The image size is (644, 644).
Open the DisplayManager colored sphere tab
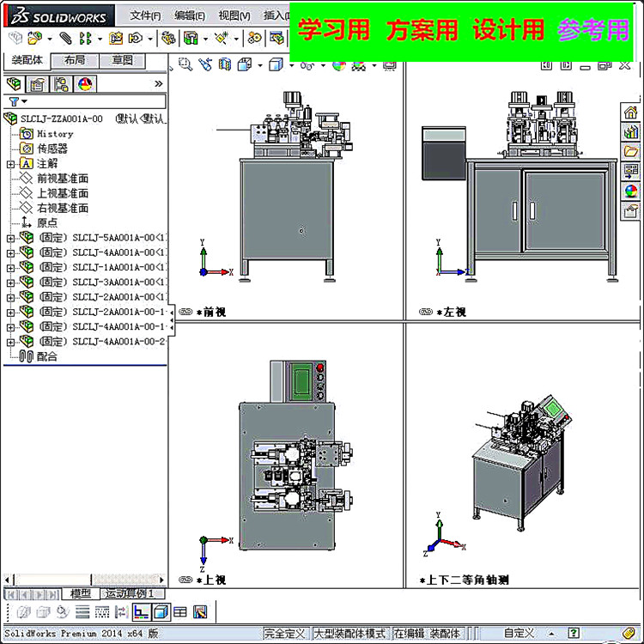pos(85,84)
